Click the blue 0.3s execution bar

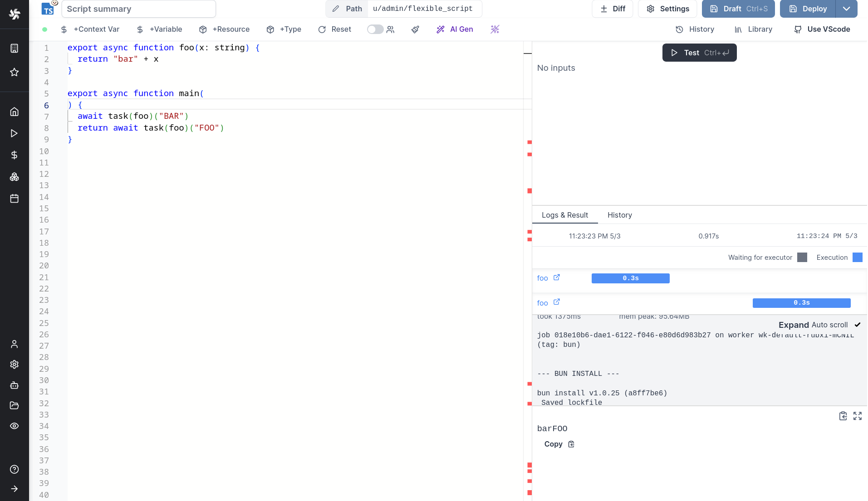[x=630, y=278]
